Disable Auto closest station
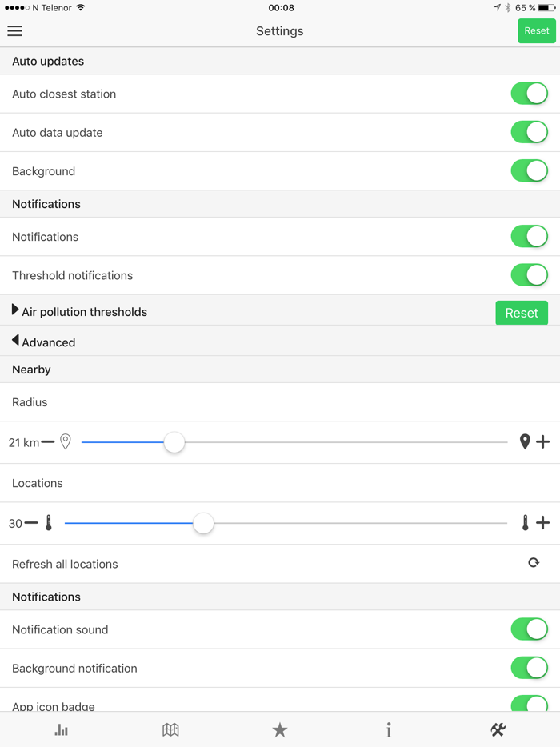The image size is (560, 747). (x=529, y=94)
